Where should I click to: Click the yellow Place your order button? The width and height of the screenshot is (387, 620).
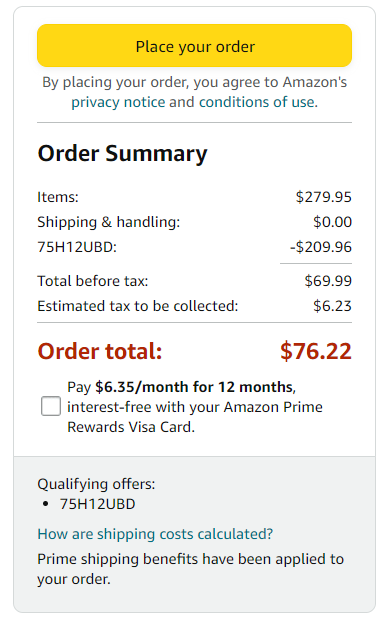[x=194, y=45]
